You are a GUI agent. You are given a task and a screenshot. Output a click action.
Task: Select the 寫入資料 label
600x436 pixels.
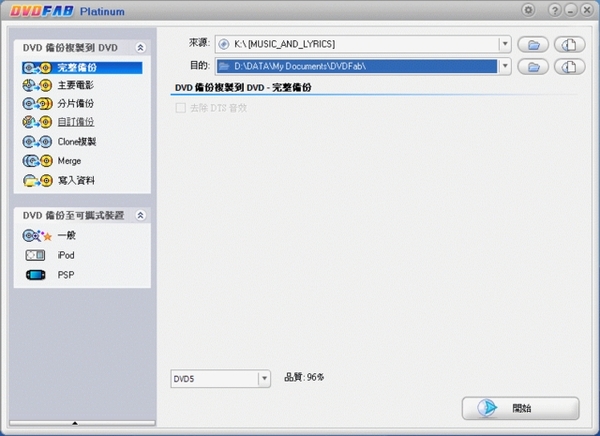tap(76, 180)
